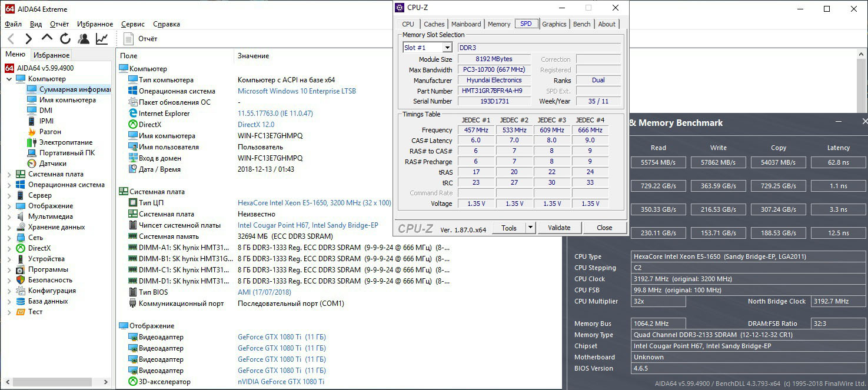This screenshot has width=868, height=390.
Task: Click the AIDA64 back navigation arrow
Action: 11,39
